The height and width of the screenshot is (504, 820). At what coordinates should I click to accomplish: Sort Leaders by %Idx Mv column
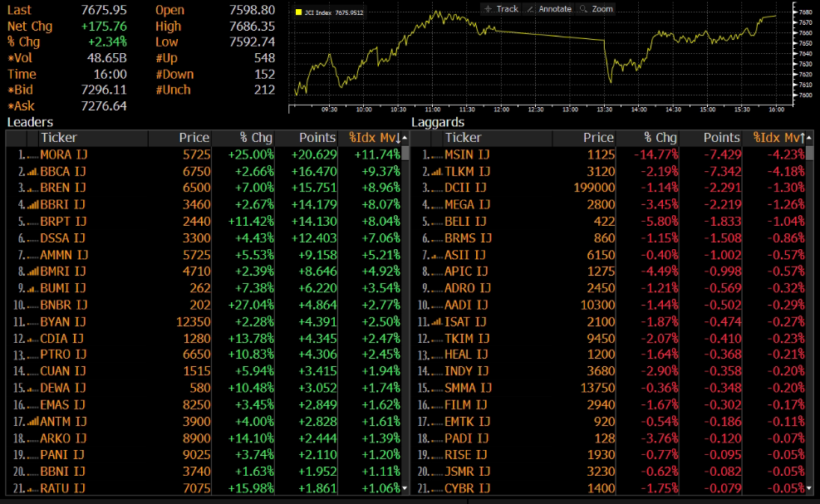(x=374, y=138)
